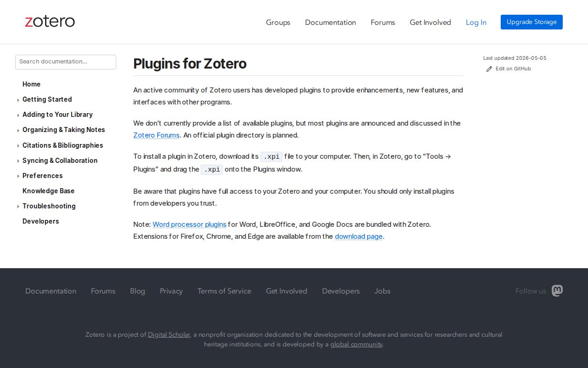This screenshot has width=588, height=368.
Task: Open Home in the sidebar
Action: pos(31,84)
